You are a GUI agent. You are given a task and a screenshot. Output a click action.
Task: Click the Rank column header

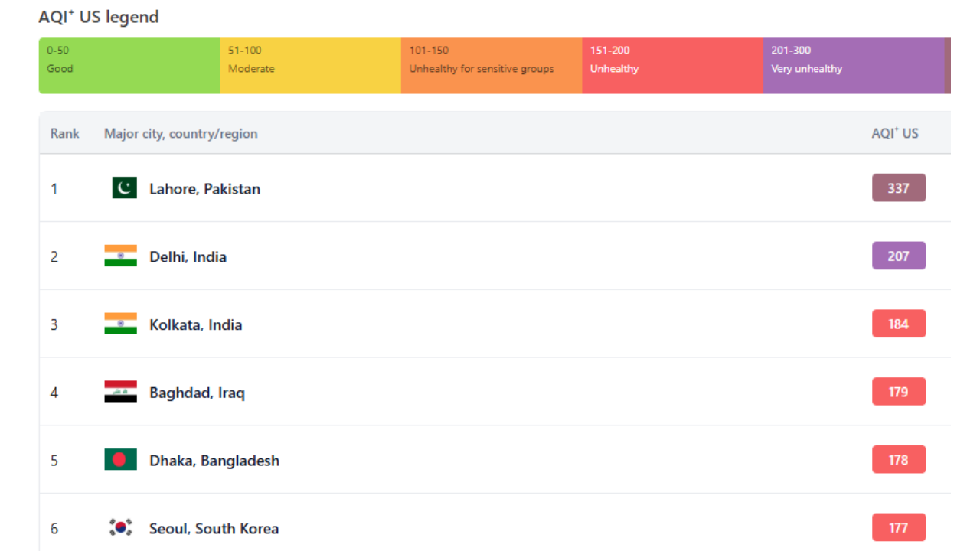click(64, 133)
